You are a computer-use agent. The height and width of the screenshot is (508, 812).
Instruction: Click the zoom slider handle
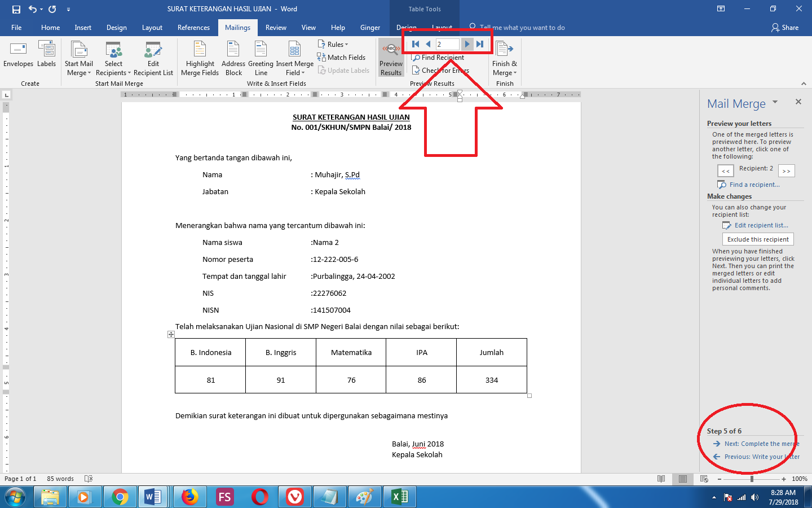coord(752,479)
